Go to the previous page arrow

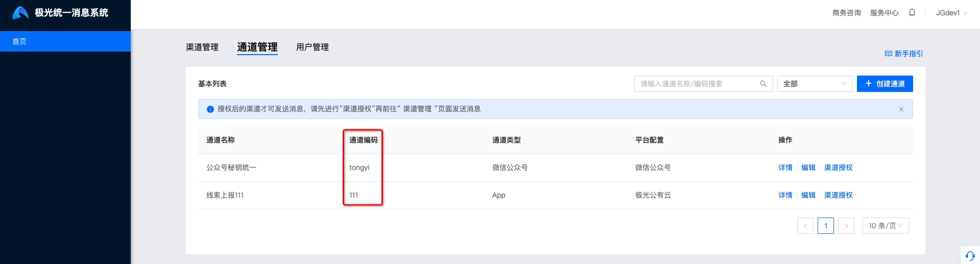pos(805,226)
